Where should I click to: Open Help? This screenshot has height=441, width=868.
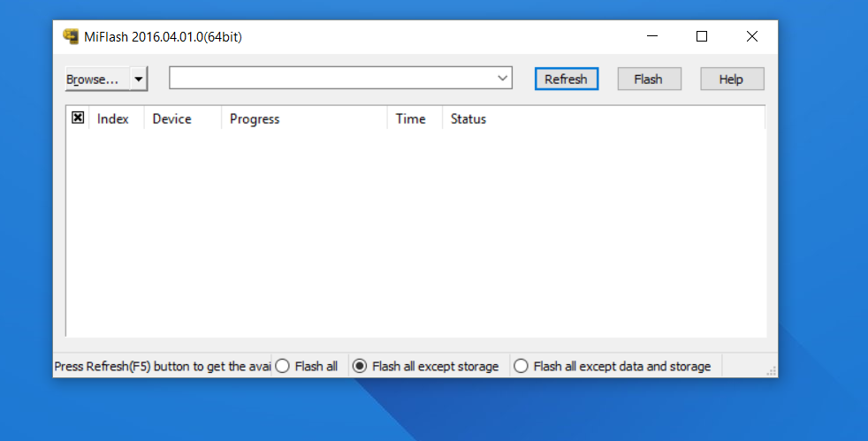[x=731, y=79]
